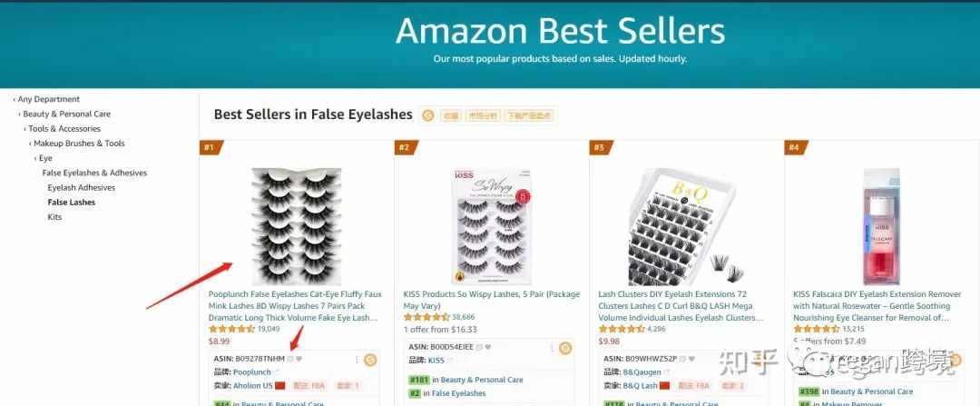Click the orange extension logo beside the Best Sellers heading
The height and width of the screenshot is (406, 980).
[428, 115]
